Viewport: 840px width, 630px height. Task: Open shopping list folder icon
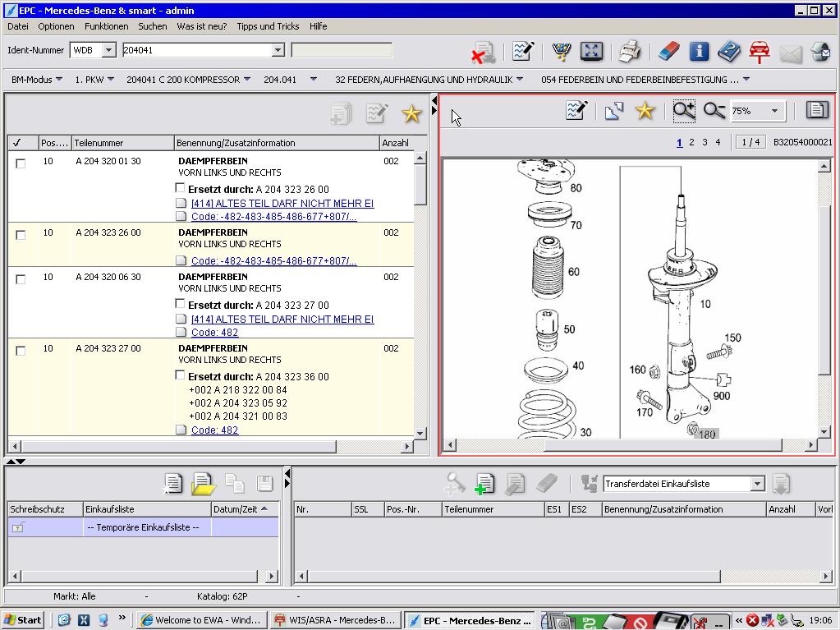pyautogui.click(x=204, y=484)
